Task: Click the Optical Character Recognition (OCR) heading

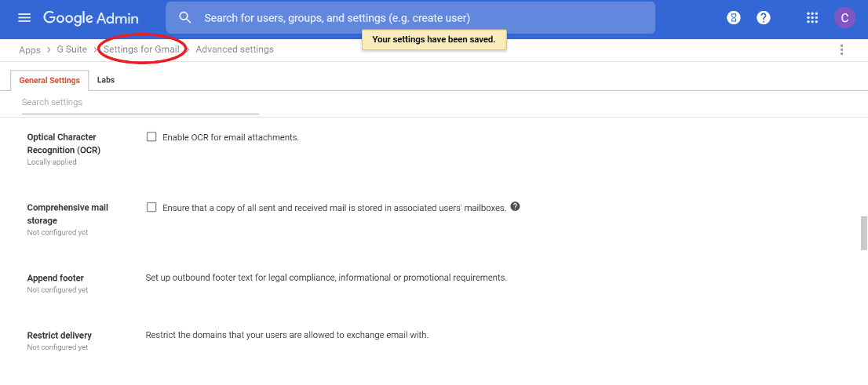Action: [x=64, y=143]
